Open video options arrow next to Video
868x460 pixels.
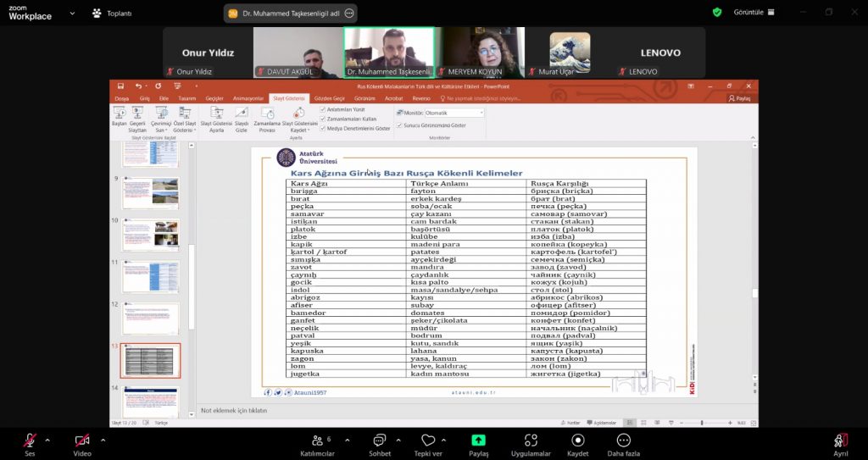pos(103,441)
